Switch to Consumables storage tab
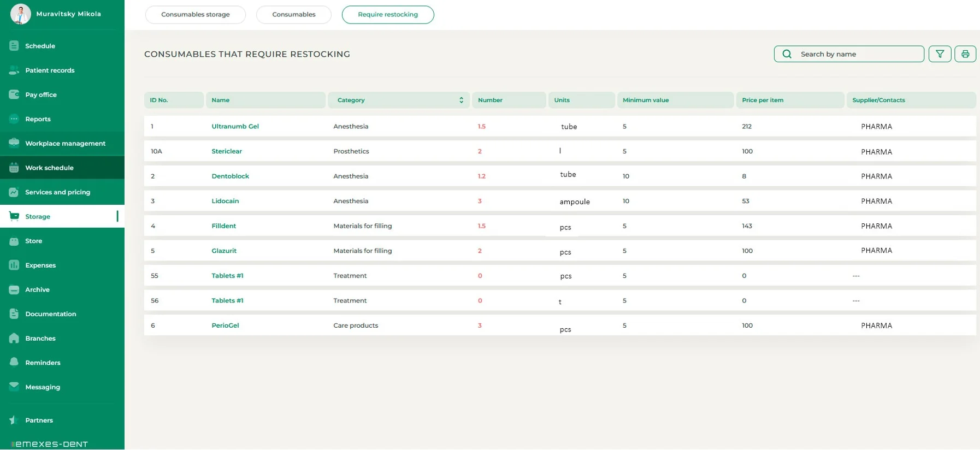 (196, 15)
